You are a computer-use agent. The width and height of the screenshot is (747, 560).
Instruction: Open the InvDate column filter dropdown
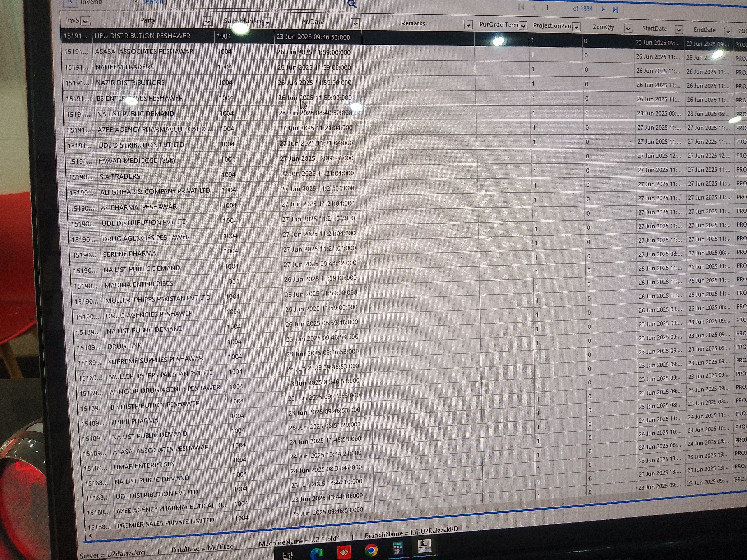[x=355, y=23]
